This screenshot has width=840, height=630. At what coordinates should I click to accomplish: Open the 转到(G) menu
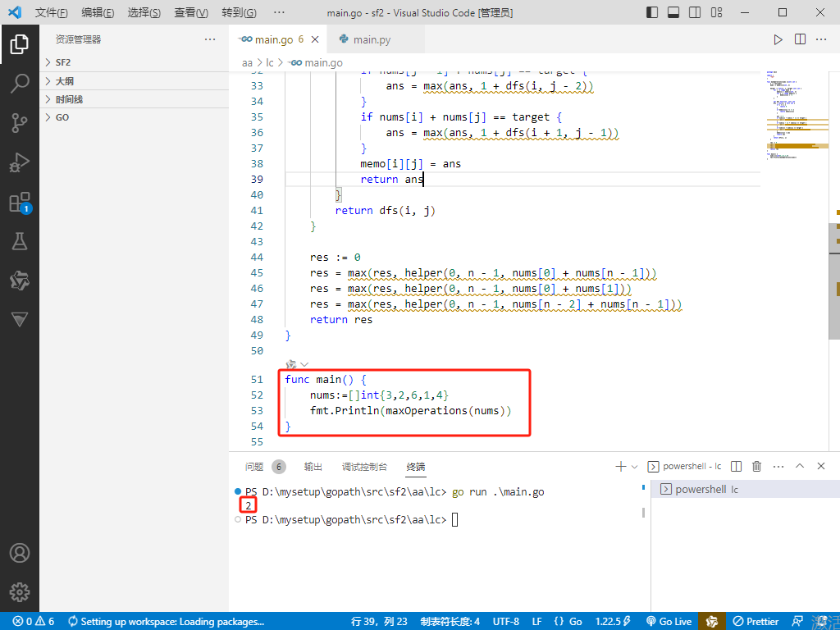[239, 12]
